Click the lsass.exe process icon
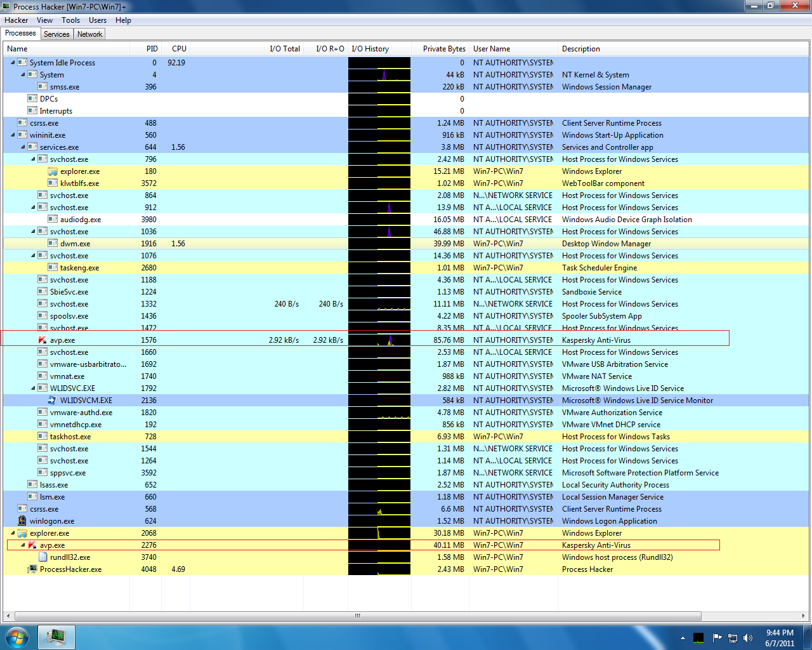This screenshot has width=812, height=650. [x=32, y=485]
